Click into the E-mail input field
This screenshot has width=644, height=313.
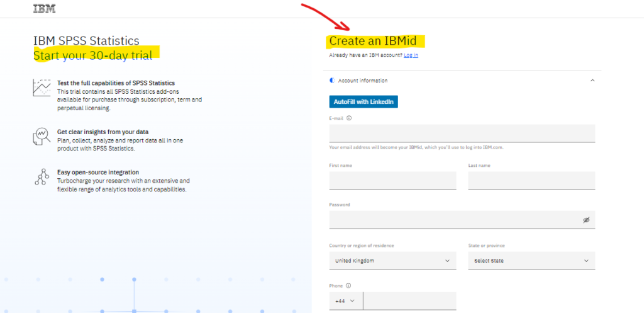click(x=462, y=134)
